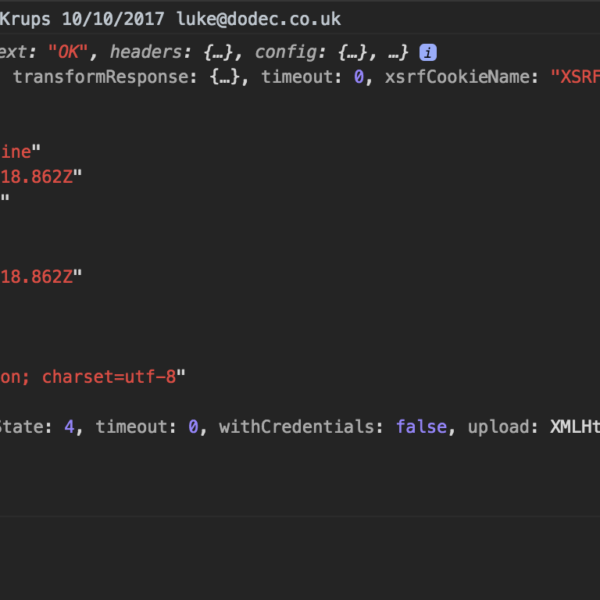Select the 10/10/2017 date in log line
This screenshot has width=600, height=600.
pyautogui.click(x=113, y=19)
